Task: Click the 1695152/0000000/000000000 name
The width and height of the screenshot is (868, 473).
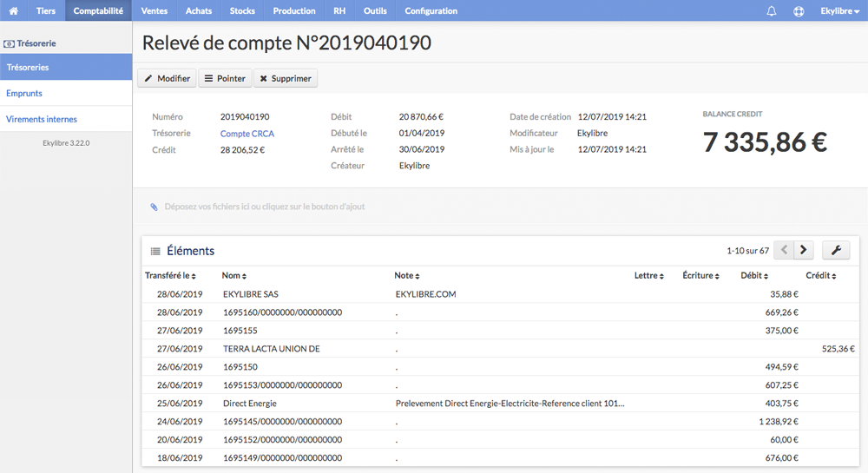Action: coord(282,440)
